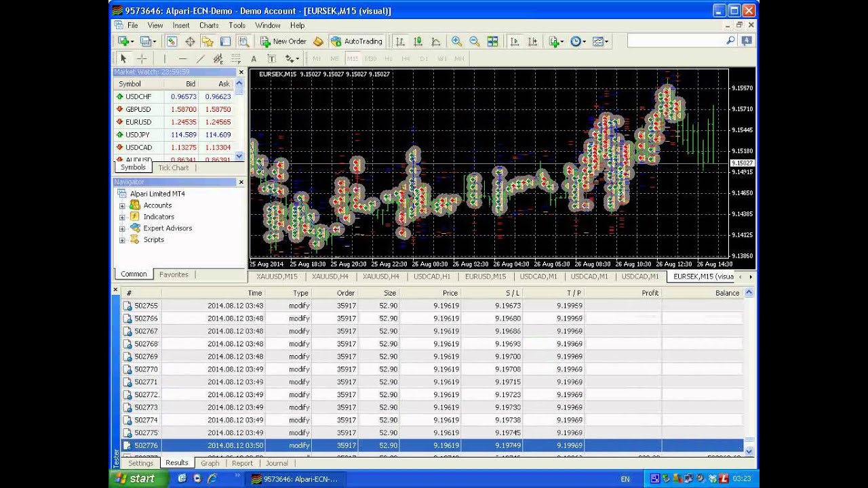Image resolution: width=868 pixels, height=488 pixels.
Task: Toggle the Terminal window toolbar icon
Action: (x=225, y=41)
